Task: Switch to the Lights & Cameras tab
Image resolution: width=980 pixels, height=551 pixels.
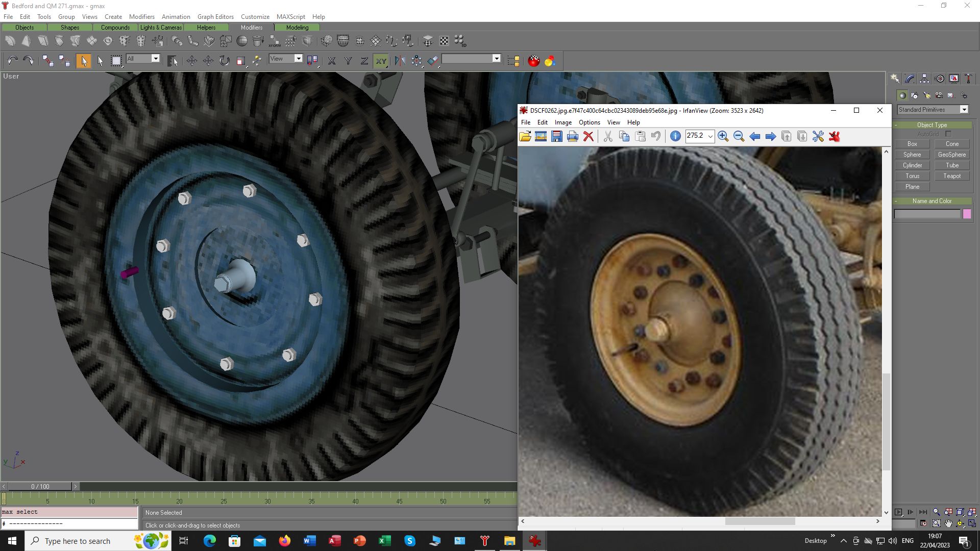Action: coord(161,28)
